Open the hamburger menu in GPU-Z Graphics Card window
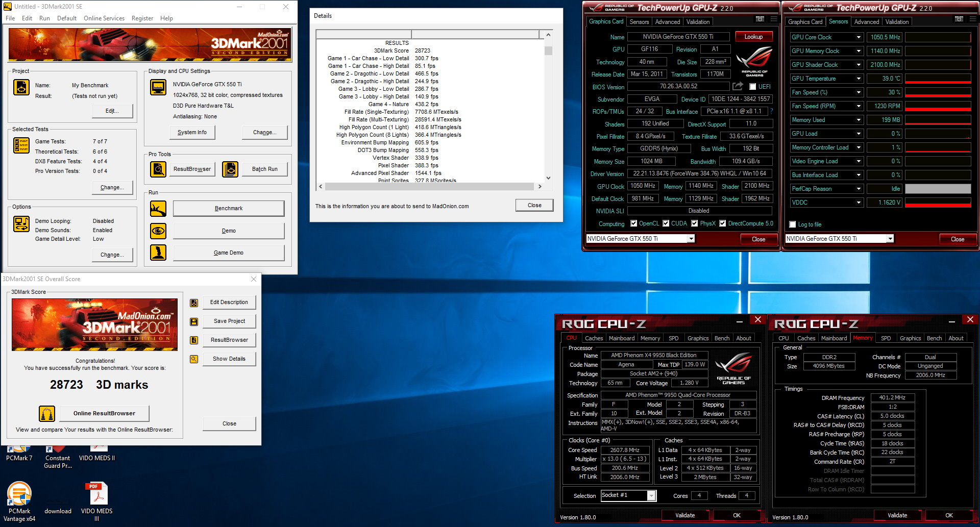Viewport: 980px width, 527px height. pyautogui.click(x=774, y=19)
